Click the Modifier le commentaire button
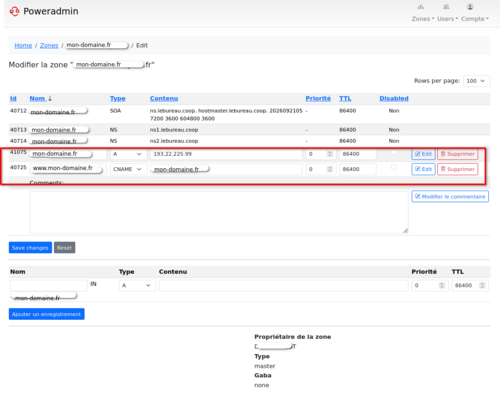This screenshot has height=396, width=500. 450,197
